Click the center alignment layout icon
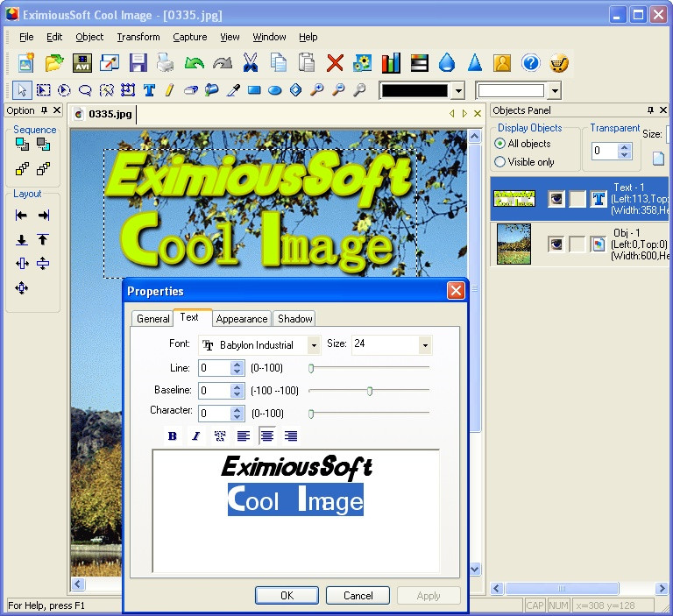 coord(21,287)
